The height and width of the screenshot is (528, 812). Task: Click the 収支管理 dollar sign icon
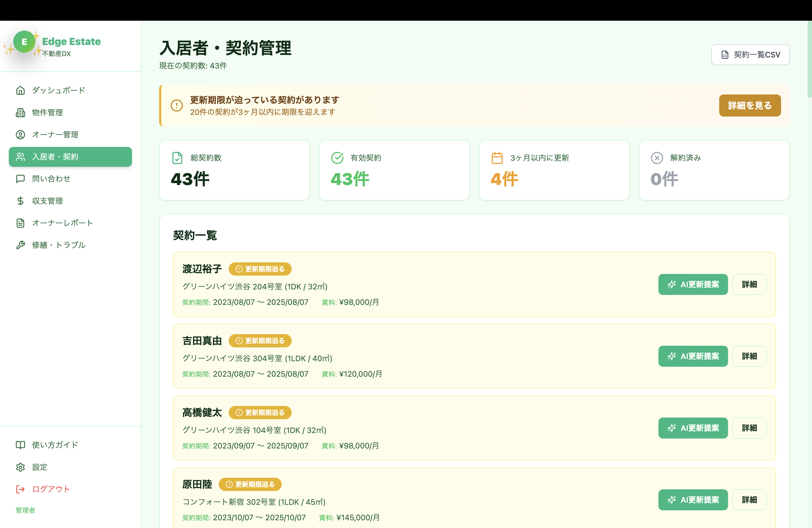(20, 201)
